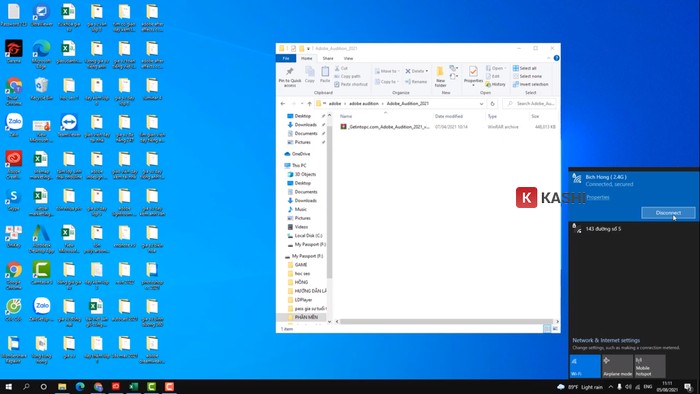Switch to the View ribbon tab
The width and height of the screenshot is (700, 394).
(348, 58)
